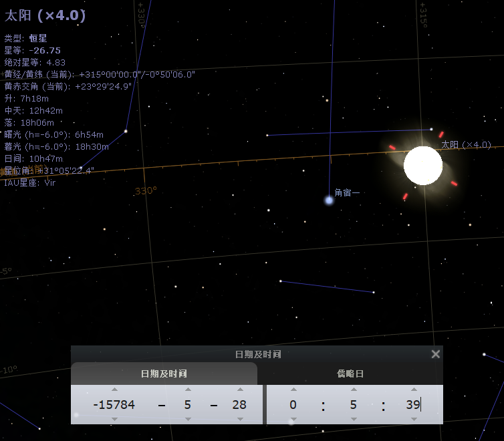Click the 星等: -26.75 info line
Image resolution: width=504 pixels, height=441 pixels.
33,50
